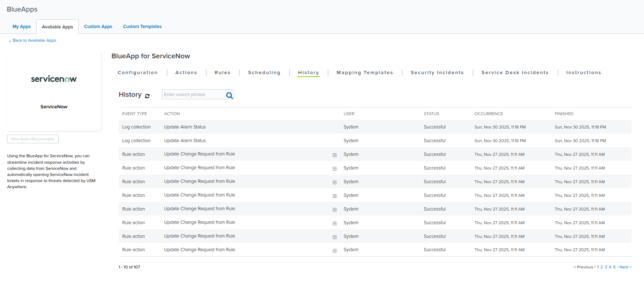Expand the third Update Change Request row
The image size is (644, 285).
point(334,182)
